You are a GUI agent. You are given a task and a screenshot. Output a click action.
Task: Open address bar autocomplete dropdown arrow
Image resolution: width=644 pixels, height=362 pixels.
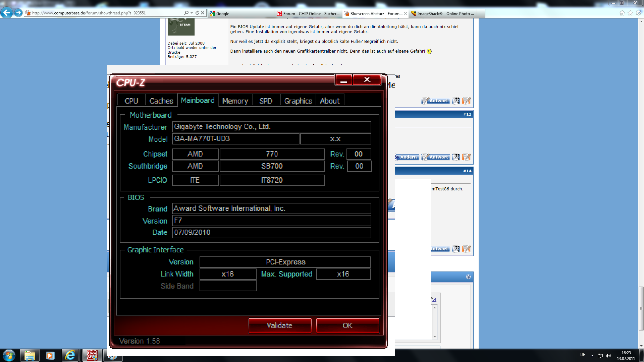(192, 13)
